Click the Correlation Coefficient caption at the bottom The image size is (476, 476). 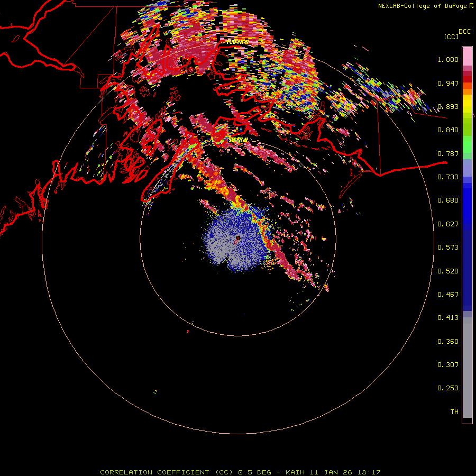coord(240,472)
